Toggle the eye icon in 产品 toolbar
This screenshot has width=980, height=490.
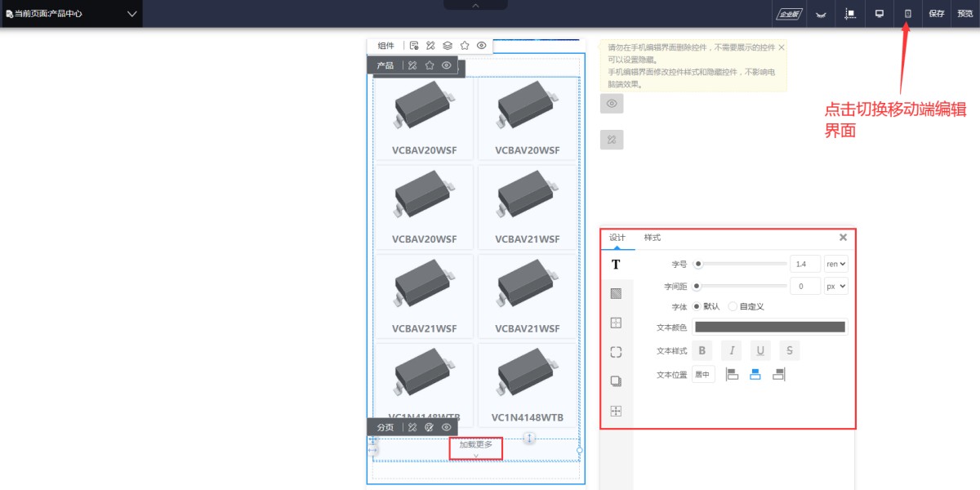click(447, 65)
